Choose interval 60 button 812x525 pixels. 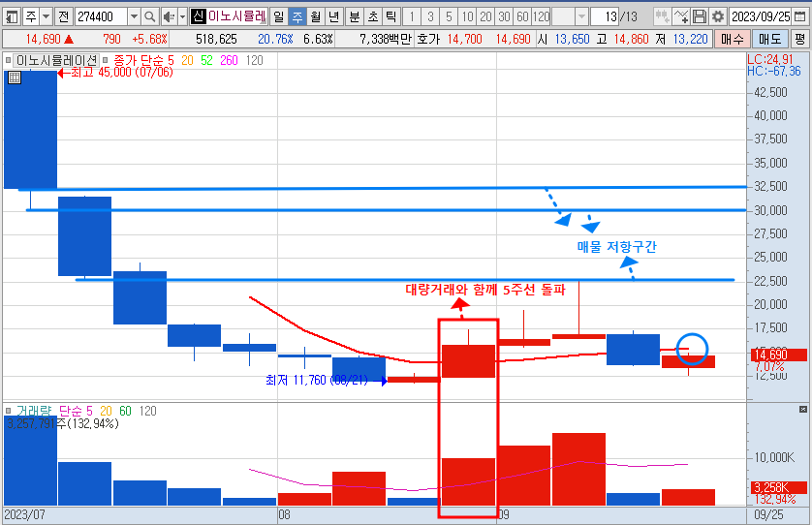(x=522, y=17)
